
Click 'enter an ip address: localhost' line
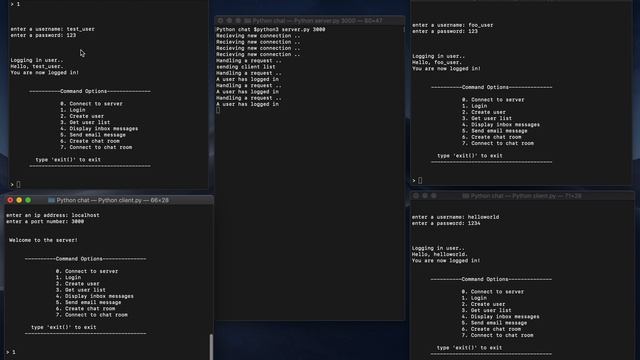(53, 215)
